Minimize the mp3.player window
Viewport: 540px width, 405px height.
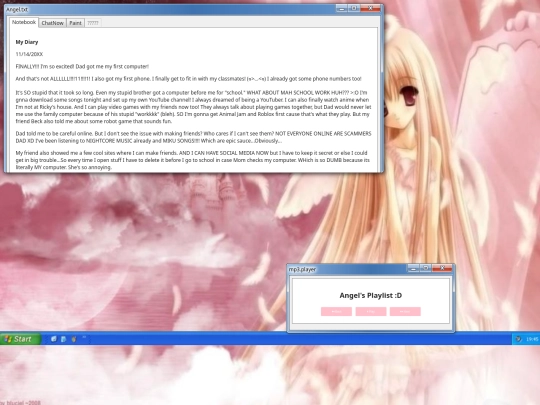413,268
